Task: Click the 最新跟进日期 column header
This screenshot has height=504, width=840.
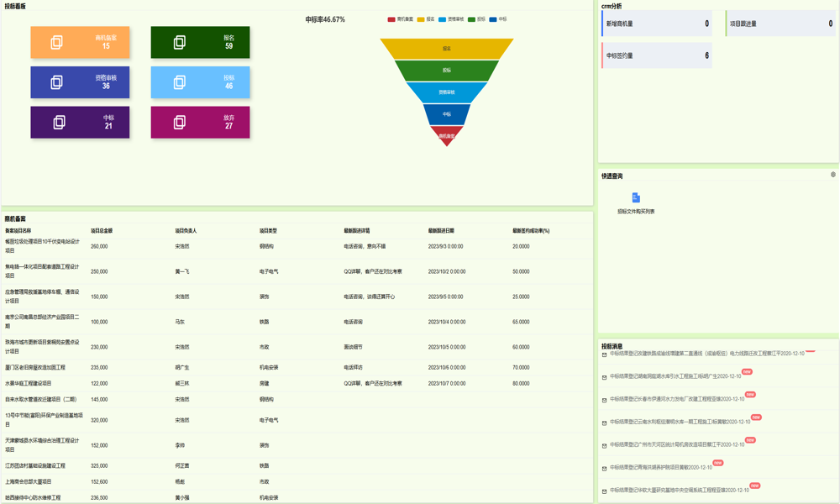Action: pos(441,231)
